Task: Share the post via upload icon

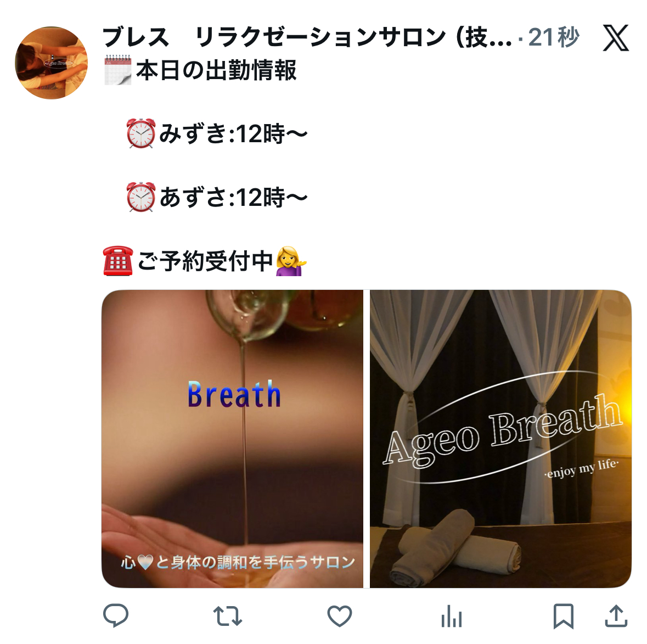Action: [x=616, y=616]
